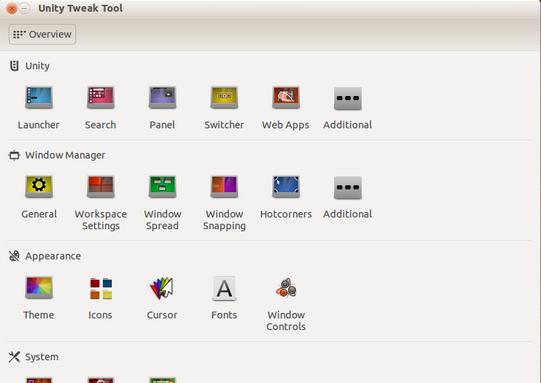The image size is (541, 383).
Task: Open the Icons appearance settings
Action: click(101, 288)
